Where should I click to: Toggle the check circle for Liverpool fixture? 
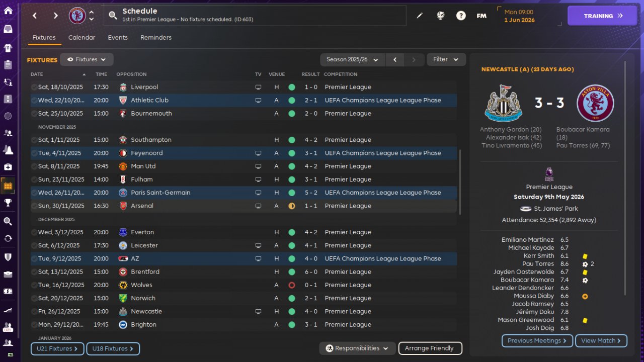pyautogui.click(x=34, y=87)
